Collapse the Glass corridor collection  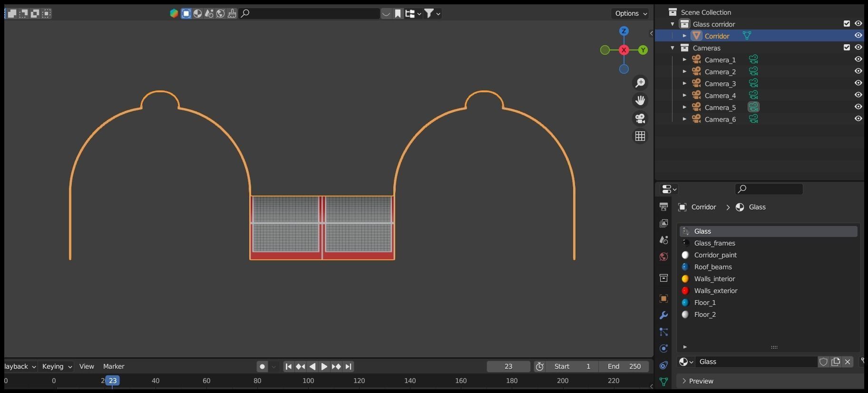(x=673, y=24)
